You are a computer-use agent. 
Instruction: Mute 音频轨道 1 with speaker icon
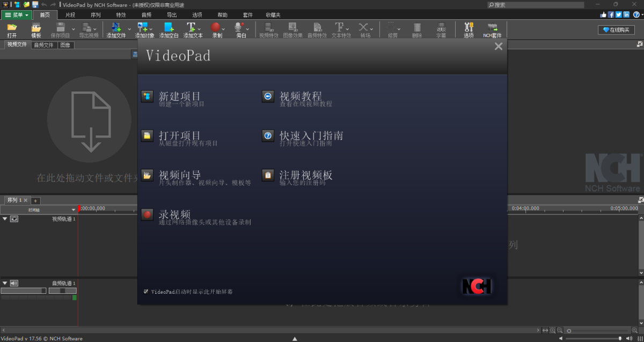point(14,283)
